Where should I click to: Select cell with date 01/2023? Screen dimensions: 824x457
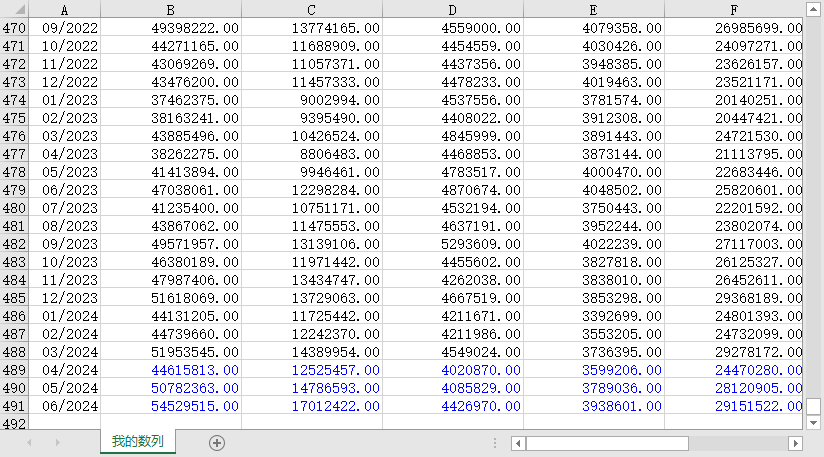click(x=64, y=100)
